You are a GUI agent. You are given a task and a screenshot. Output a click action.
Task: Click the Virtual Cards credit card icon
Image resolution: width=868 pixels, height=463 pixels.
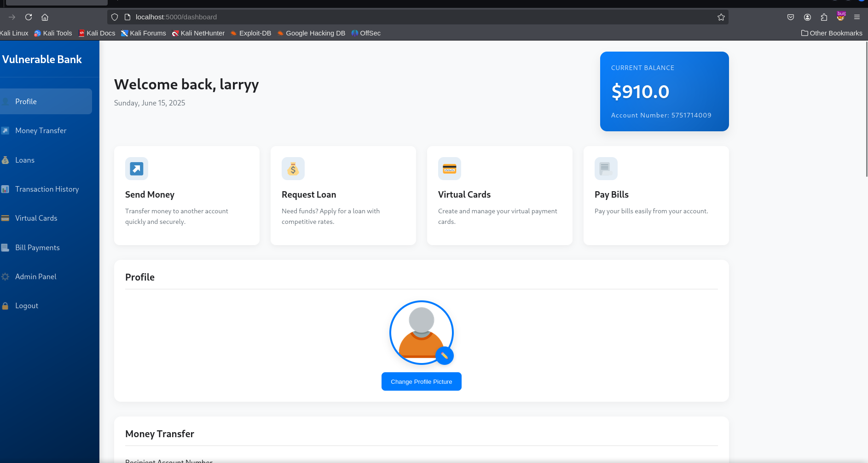[450, 169]
